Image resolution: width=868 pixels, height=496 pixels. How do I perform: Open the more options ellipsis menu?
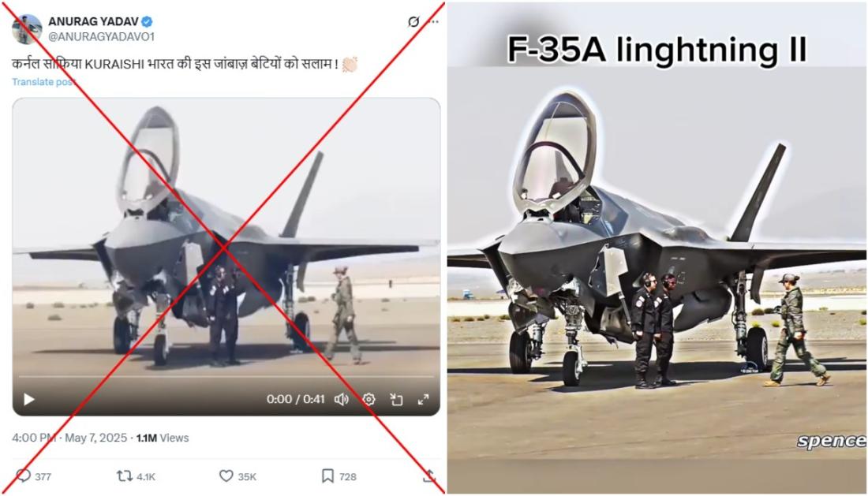[x=435, y=21]
